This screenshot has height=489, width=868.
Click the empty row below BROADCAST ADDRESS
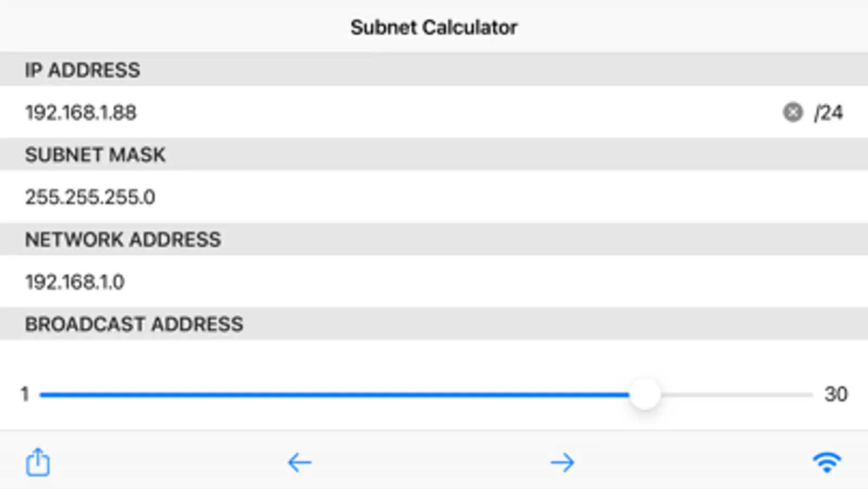[x=434, y=356]
